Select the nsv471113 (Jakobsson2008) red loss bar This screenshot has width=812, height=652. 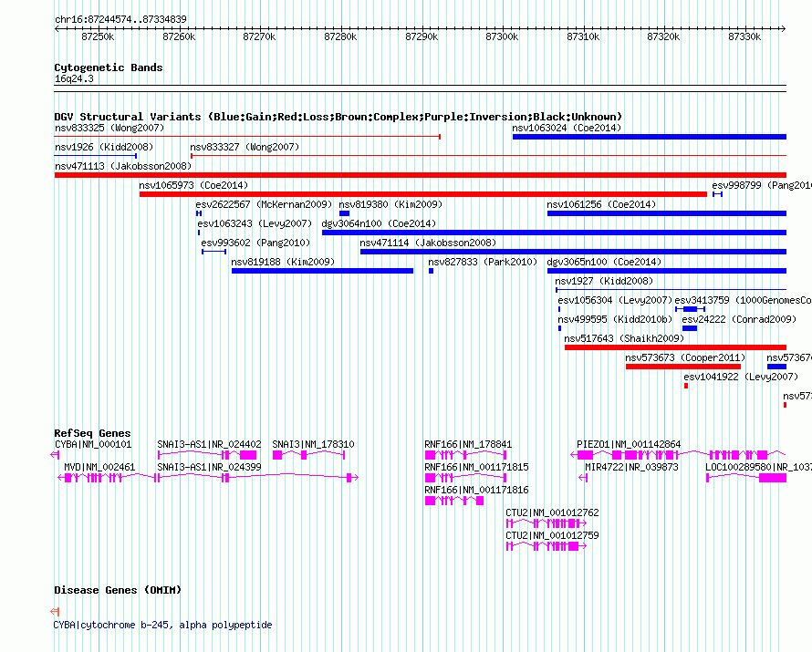tap(421, 175)
